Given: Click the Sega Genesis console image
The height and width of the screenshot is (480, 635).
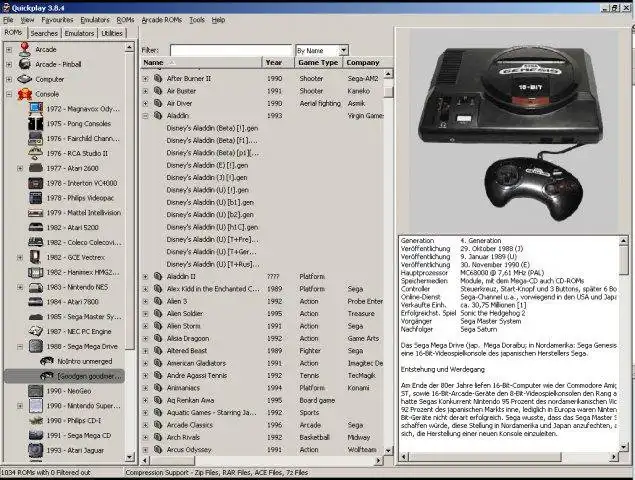Looking at the screenshot, I should (x=514, y=132).
